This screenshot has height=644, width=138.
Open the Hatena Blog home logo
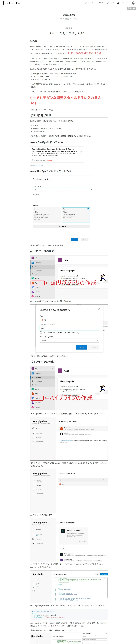11,3
